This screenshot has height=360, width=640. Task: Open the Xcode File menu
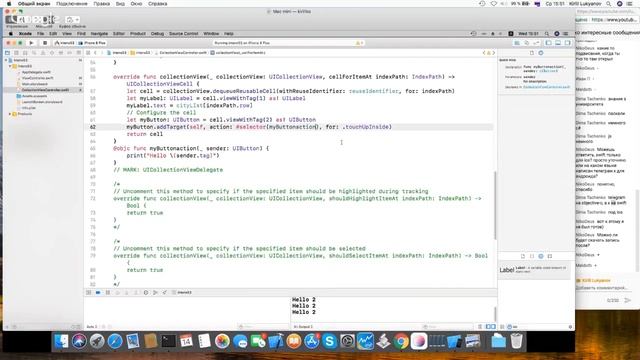(x=40, y=34)
